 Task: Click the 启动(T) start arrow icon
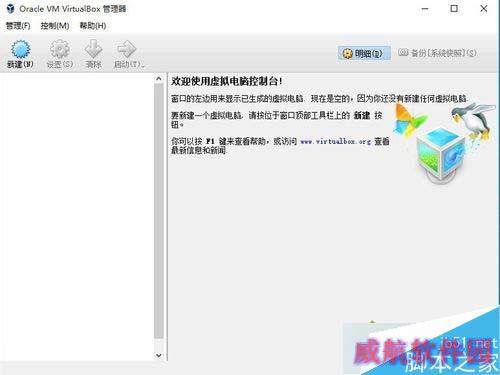127,49
